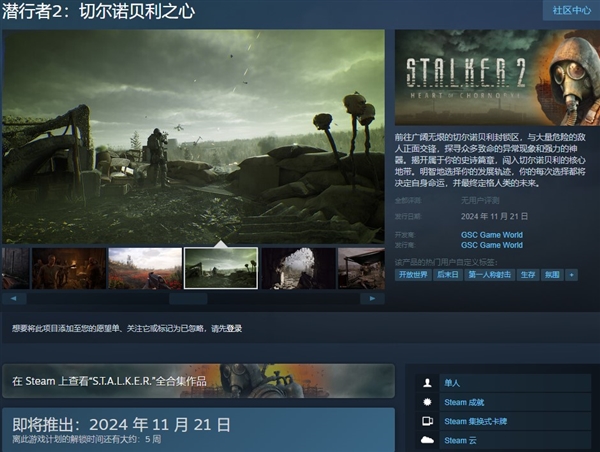Image resolution: width=600 pixels, height=452 pixels.
Task: Select the 开放世界 tag
Action: click(415, 274)
